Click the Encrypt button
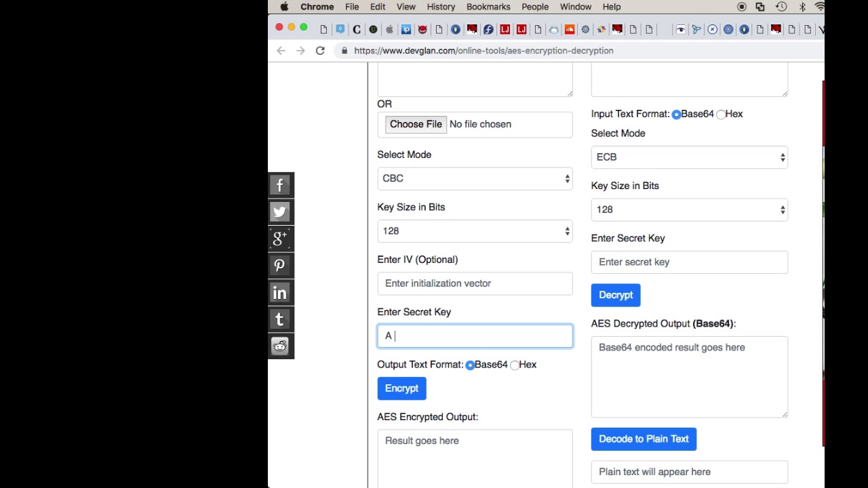868x488 pixels. [x=401, y=388]
